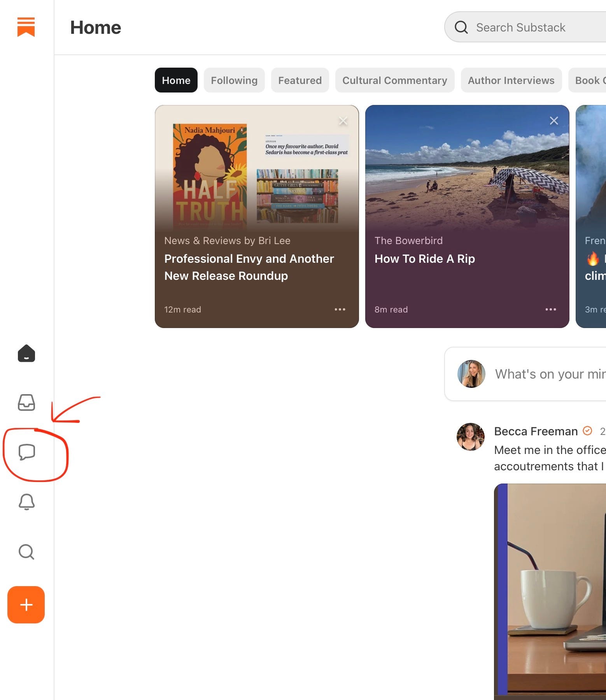This screenshot has width=606, height=700.
Task: Click Becca Freeman's verified badge
Action: (x=587, y=431)
